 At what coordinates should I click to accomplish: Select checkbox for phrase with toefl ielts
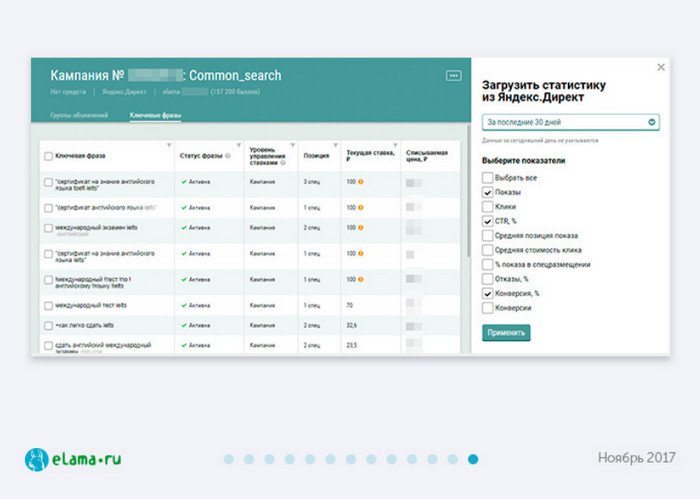(x=48, y=182)
